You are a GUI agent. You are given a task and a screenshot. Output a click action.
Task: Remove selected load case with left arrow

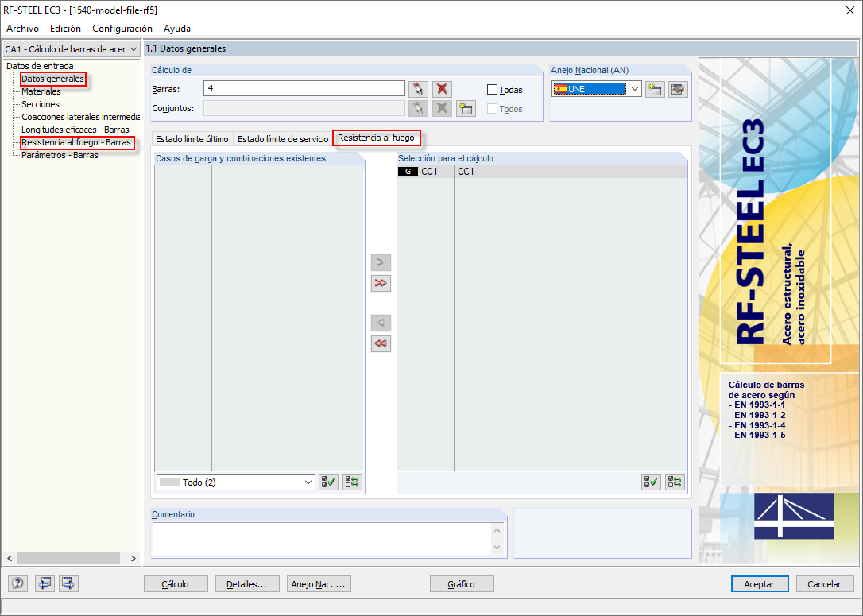pos(381,323)
